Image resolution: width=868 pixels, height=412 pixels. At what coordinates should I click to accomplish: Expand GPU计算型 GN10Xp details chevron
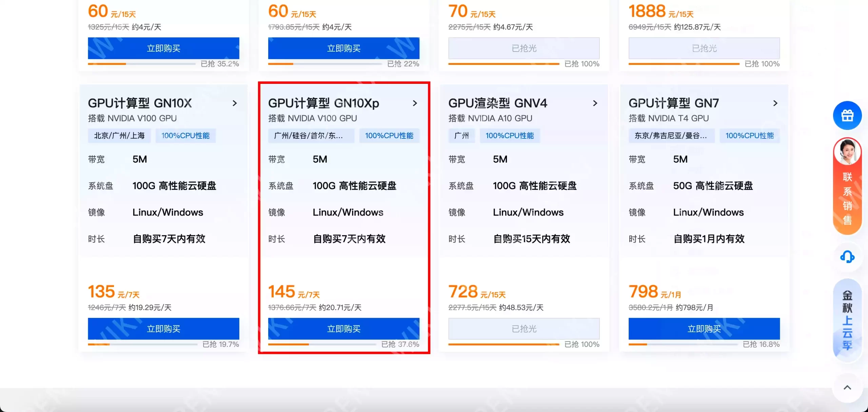[415, 103]
